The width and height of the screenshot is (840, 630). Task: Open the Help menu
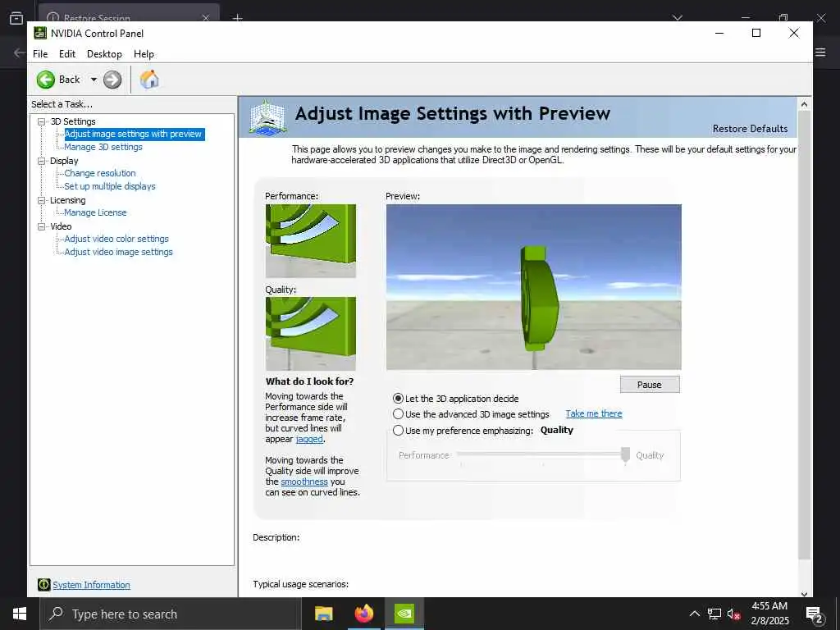(x=144, y=54)
